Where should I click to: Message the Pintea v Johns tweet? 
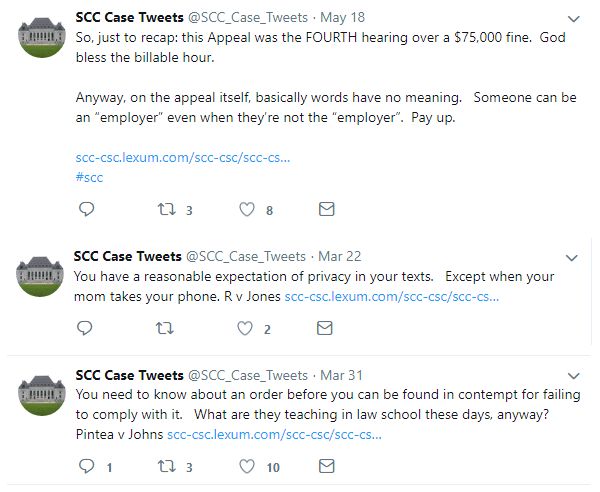(326, 466)
